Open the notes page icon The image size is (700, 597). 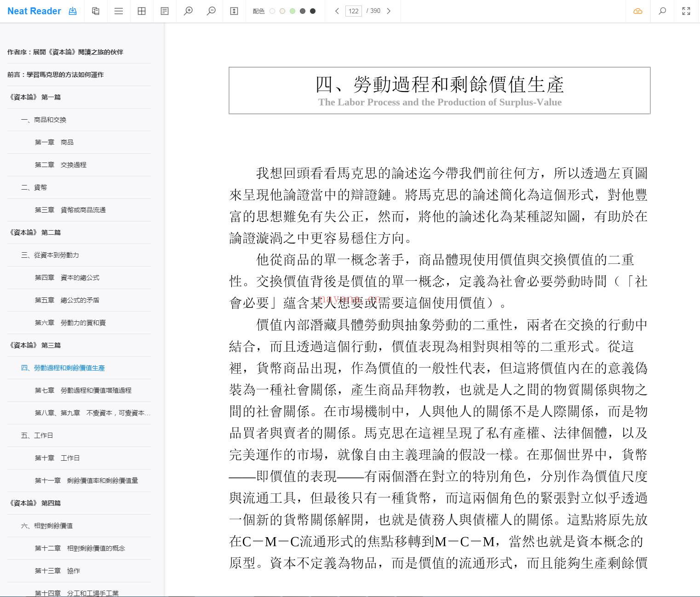pyautogui.click(x=165, y=11)
